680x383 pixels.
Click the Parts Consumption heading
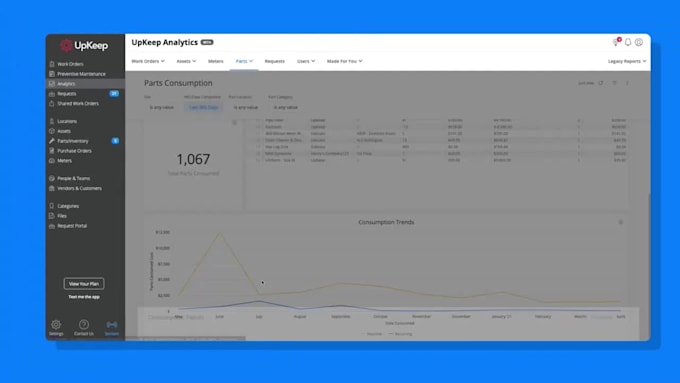tap(178, 83)
